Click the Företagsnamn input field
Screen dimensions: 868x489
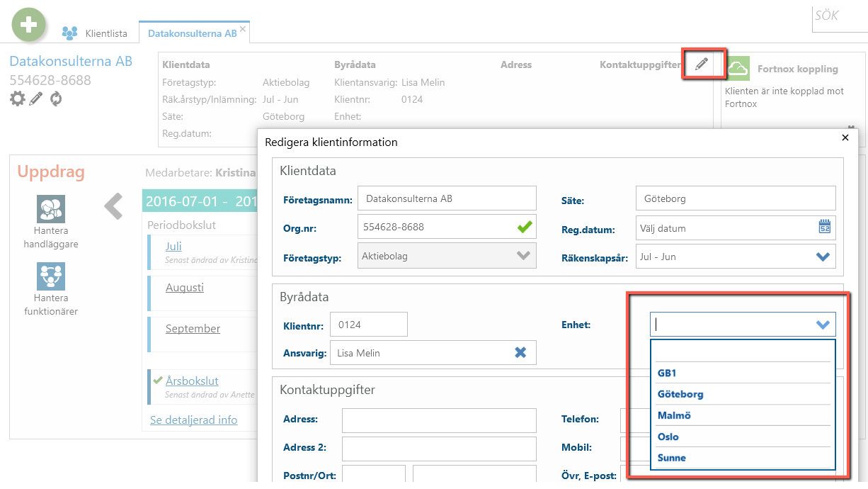(x=447, y=199)
